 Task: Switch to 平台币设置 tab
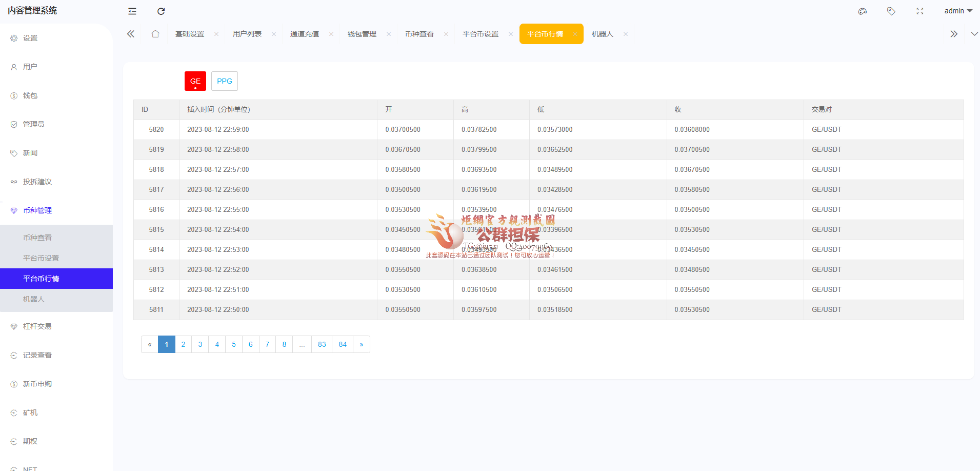(x=481, y=34)
